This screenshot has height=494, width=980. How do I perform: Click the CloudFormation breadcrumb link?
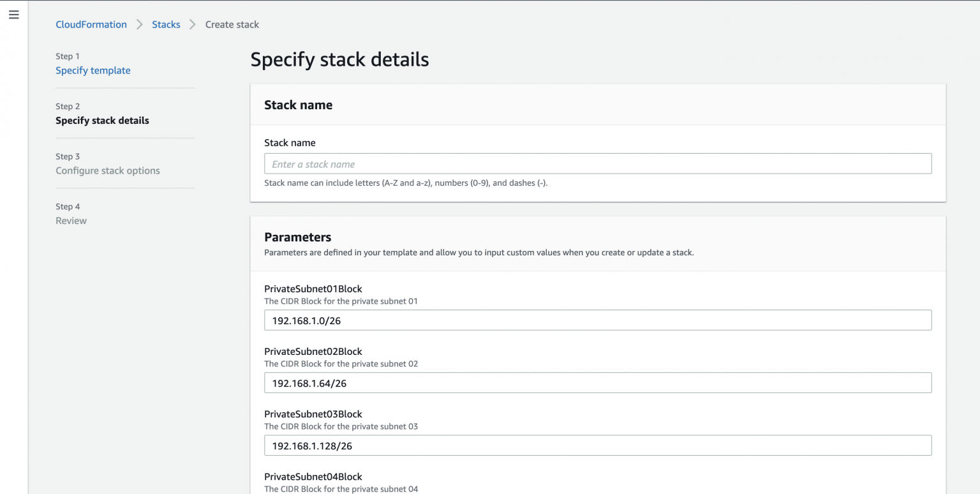point(91,24)
